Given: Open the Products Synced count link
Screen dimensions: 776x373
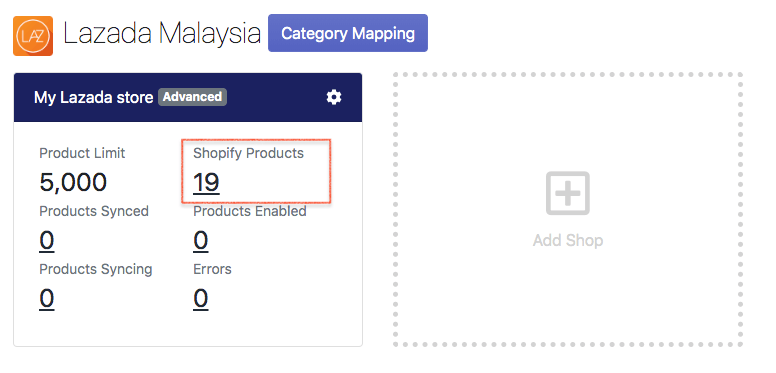Looking at the screenshot, I should point(47,240).
